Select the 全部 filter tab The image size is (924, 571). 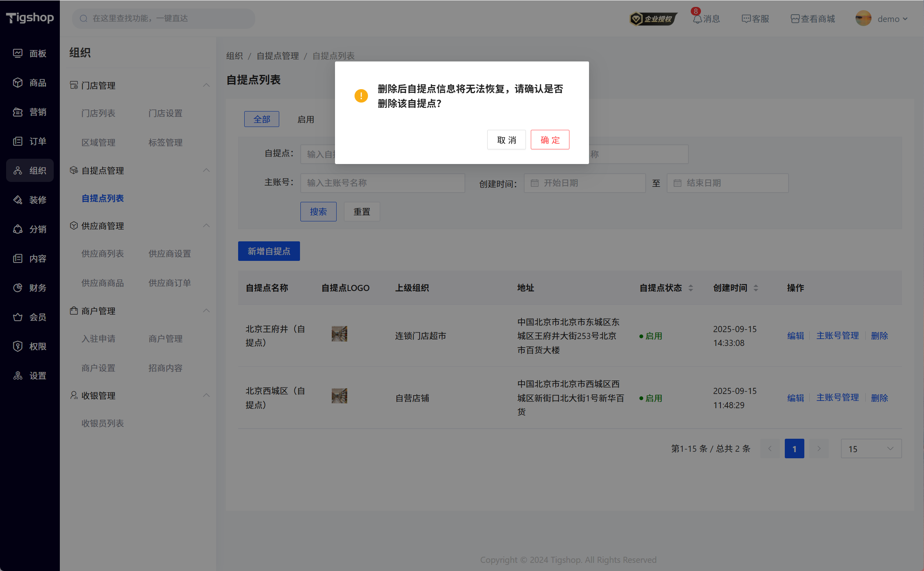coord(262,119)
